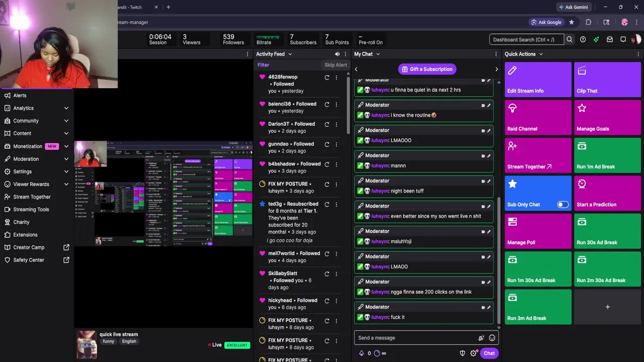Click Gift a Subscription button
The width and height of the screenshot is (644, 362).
426,69
